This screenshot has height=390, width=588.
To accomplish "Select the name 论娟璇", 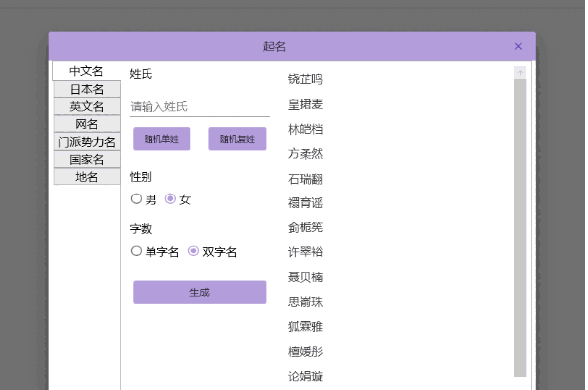I will coord(305,376).
